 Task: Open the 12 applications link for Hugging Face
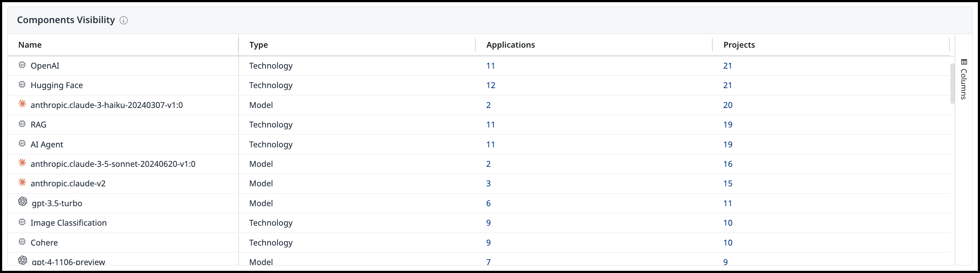pyautogui.click(x=491, y=85)
